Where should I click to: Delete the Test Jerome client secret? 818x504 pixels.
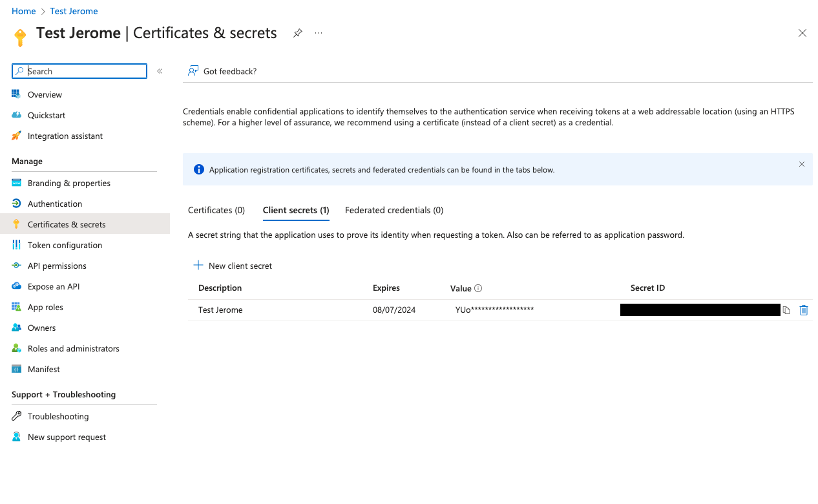tap(804, 310)
